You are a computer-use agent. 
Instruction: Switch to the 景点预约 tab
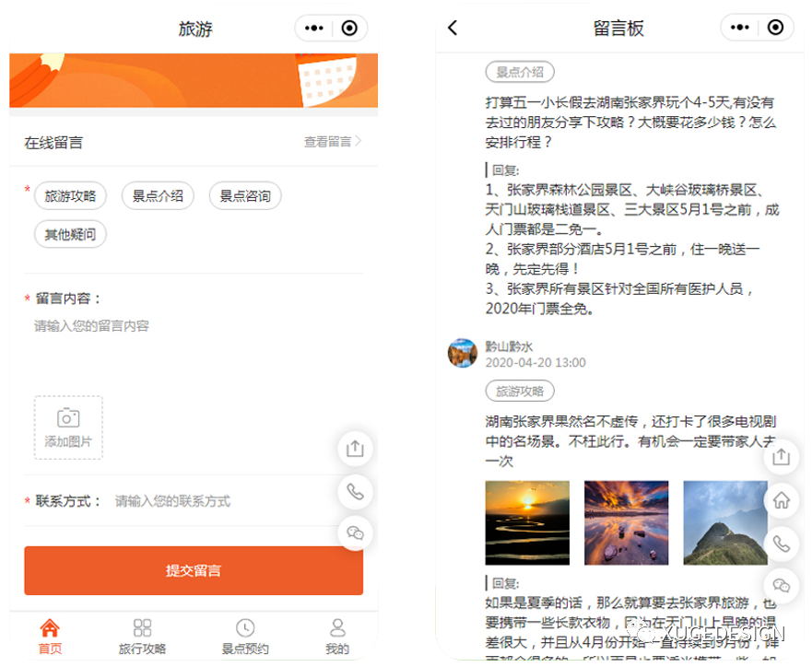pyautogui.click(x=245, y=637)
